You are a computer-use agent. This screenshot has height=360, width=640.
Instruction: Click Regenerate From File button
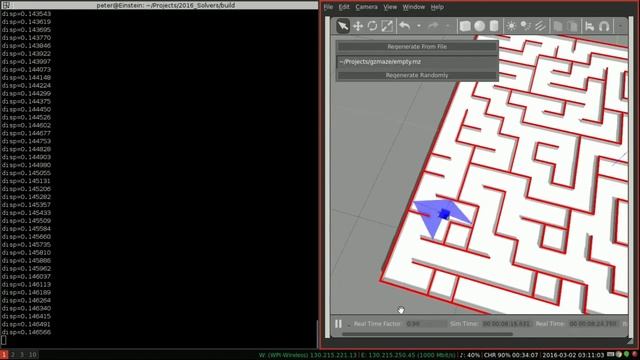point(417,47)
